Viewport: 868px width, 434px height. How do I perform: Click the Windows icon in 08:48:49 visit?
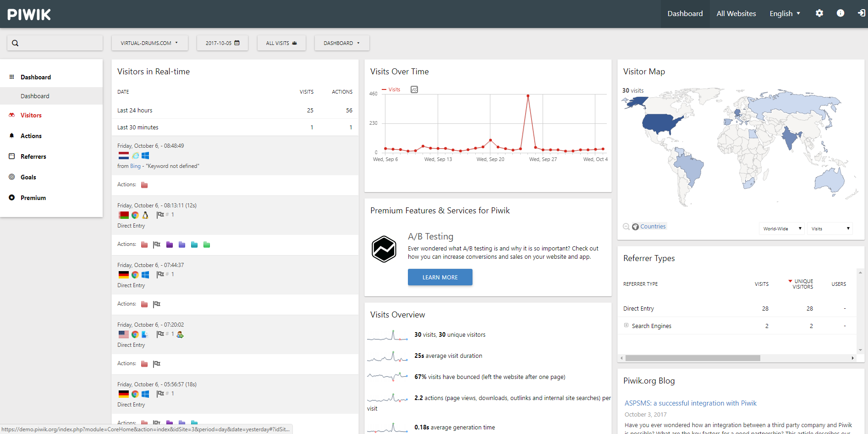coord(145,156)
